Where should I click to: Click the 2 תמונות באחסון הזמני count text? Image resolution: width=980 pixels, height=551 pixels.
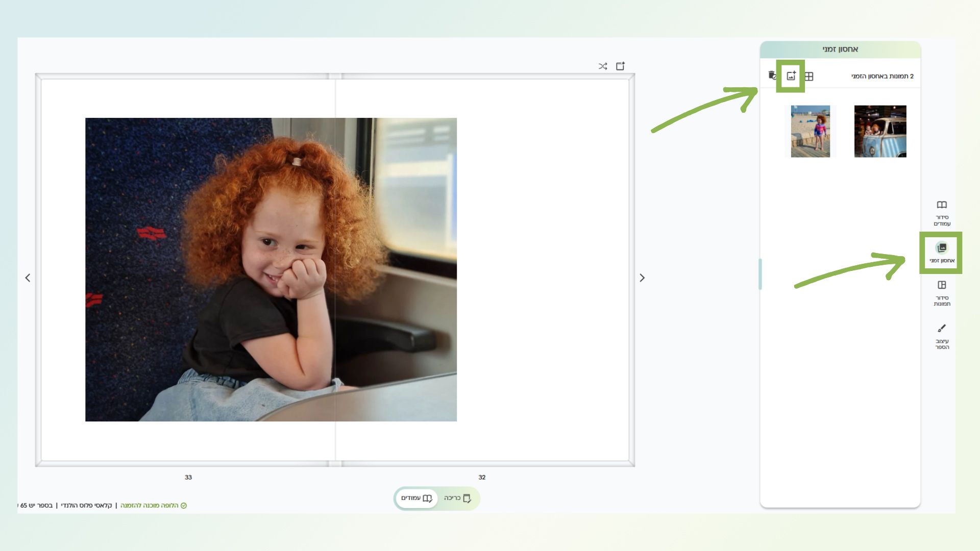[883, 77]
